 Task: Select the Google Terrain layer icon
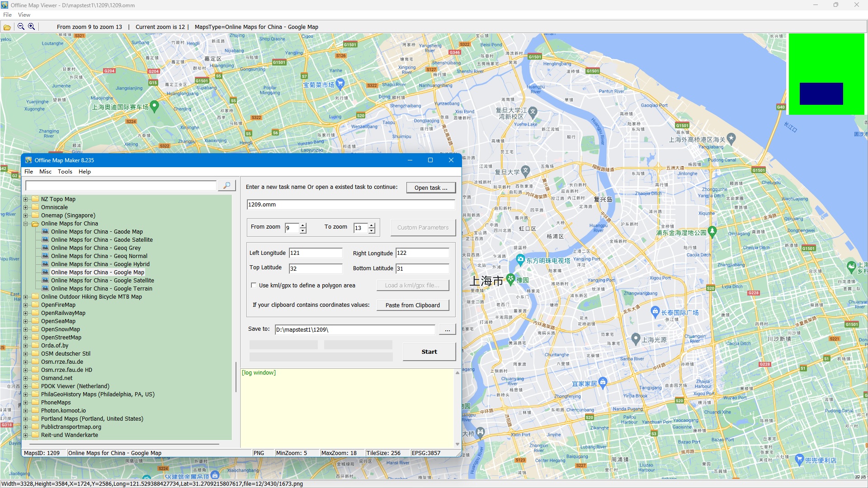(45, 288)
